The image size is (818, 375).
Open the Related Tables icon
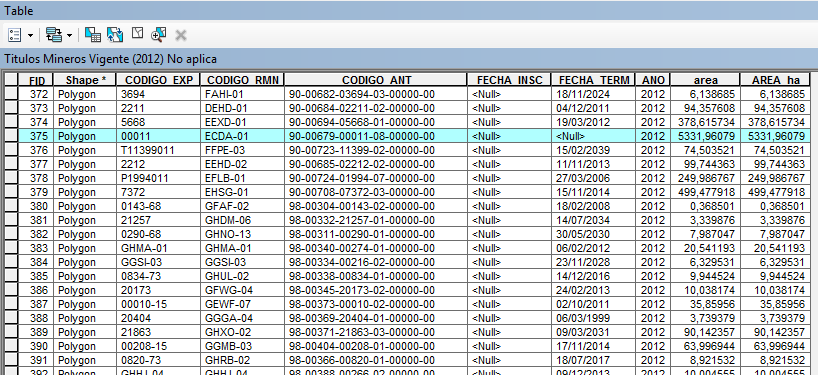54,35
